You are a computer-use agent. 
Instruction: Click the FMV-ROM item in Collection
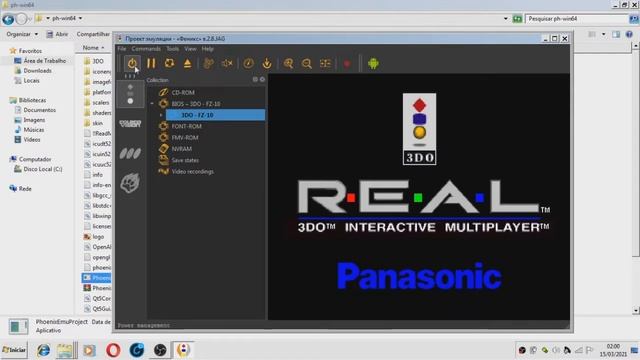tap(184, 138)
